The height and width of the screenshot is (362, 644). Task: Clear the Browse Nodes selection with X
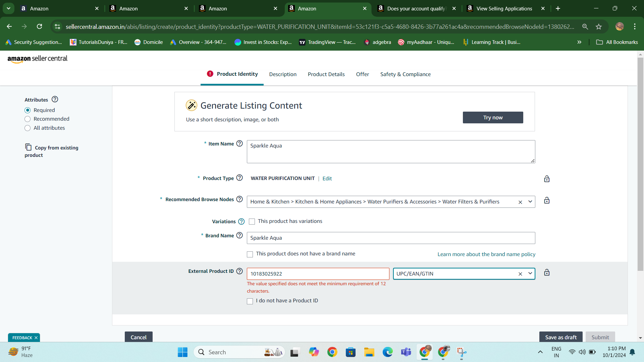(520, 202)
